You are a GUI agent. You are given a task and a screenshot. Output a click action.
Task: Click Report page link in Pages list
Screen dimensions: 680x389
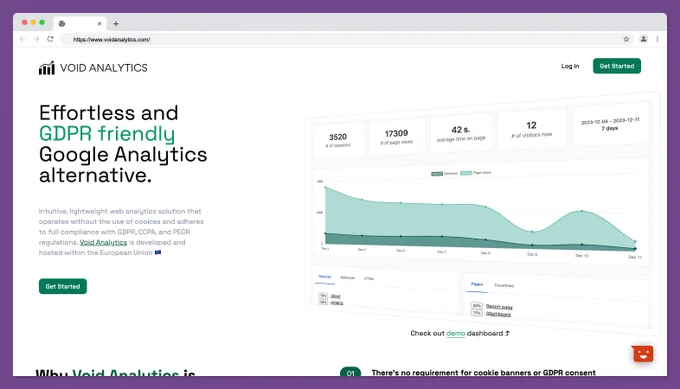pyautogui.click(x=499, y=307)
